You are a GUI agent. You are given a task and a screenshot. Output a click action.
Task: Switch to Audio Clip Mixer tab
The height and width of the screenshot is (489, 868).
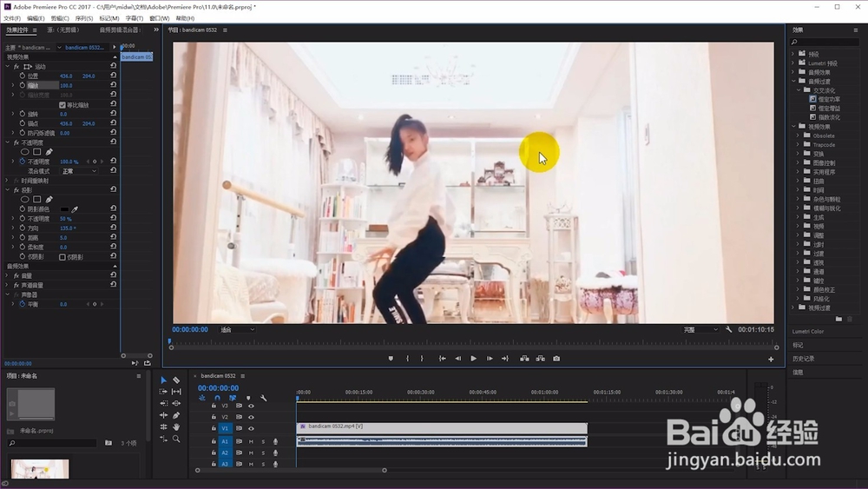pyautogui.click(x=120, y=30)
